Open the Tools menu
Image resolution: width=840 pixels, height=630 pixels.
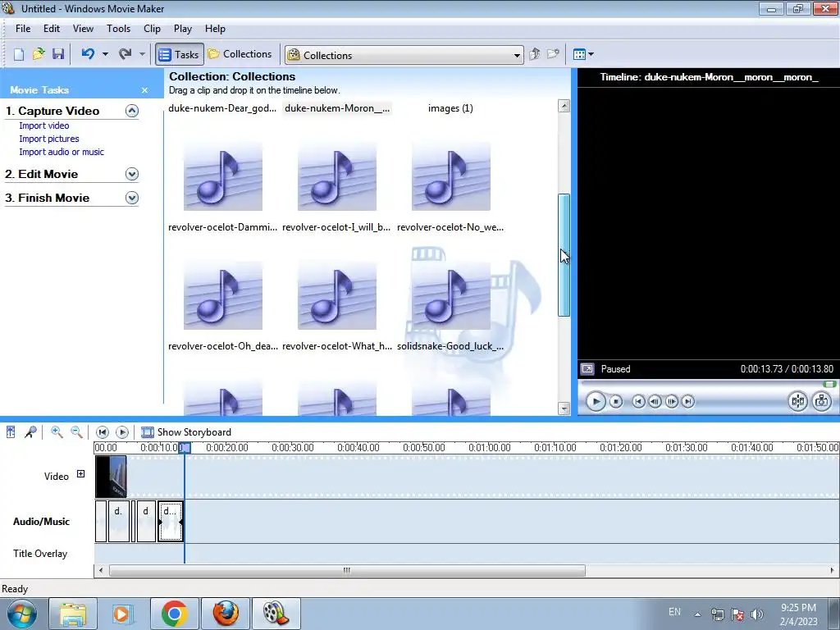118,29
